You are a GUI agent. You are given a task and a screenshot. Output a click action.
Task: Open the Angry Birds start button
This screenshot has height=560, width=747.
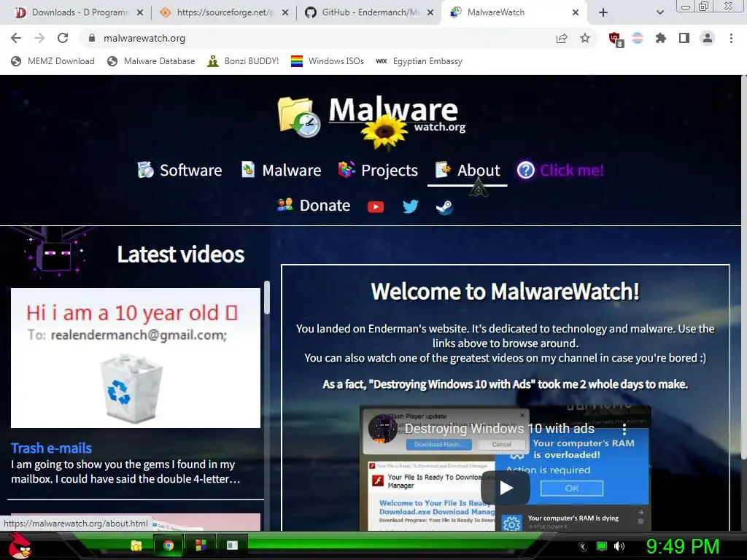[x=19, y=545]
